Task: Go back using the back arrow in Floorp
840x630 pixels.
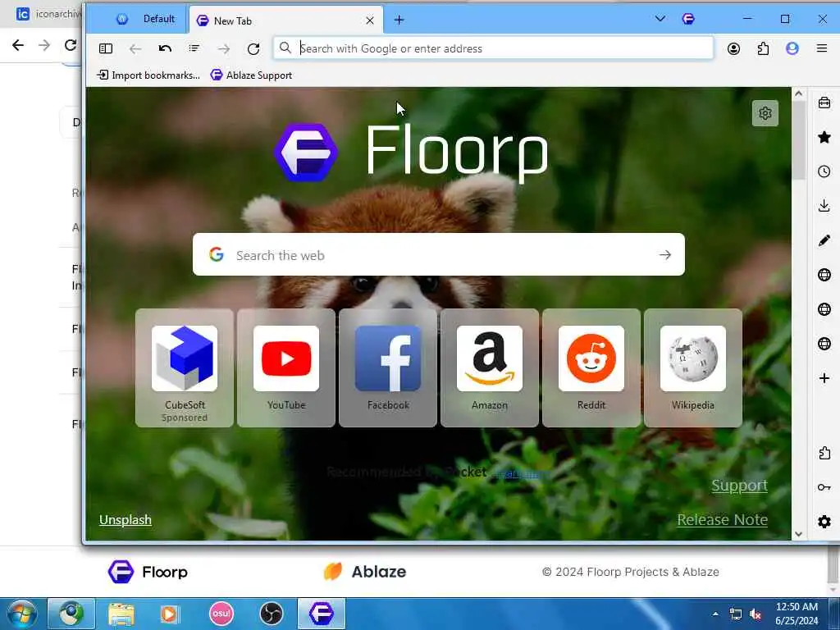Action: tap(135, 48)
